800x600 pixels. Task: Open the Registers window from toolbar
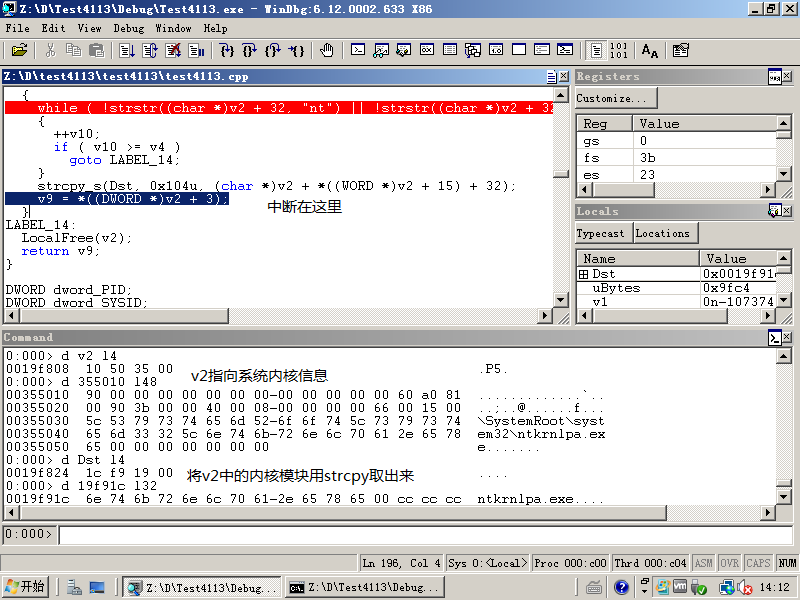427,50
